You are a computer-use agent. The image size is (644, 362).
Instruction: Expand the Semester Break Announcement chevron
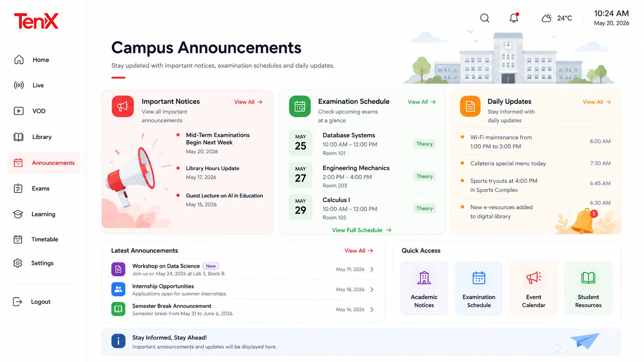372,309
